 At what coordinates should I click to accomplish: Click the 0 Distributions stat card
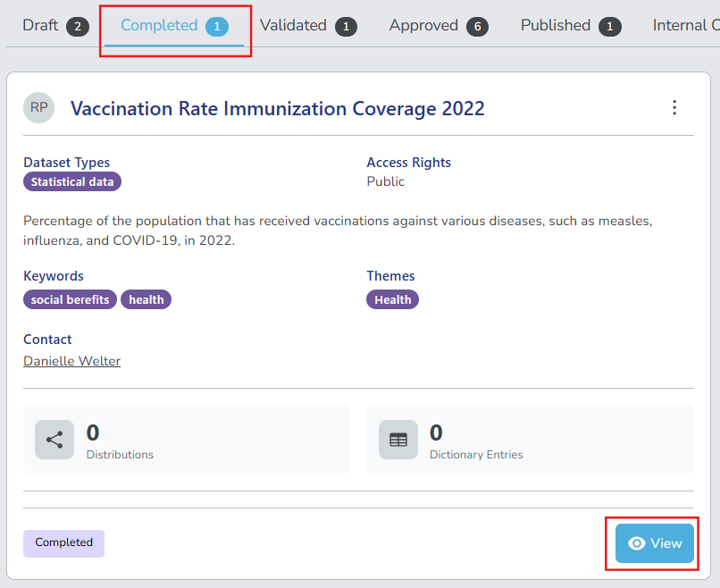pos(187,440)
